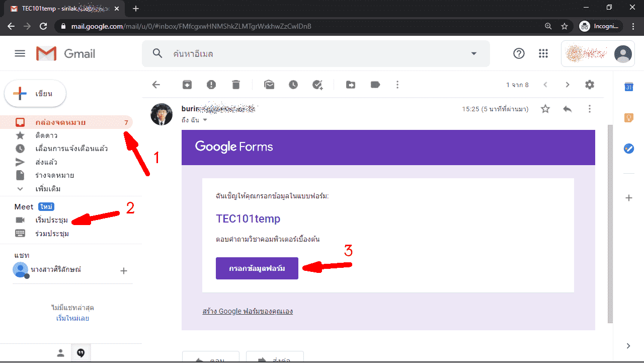Open the ส่งแล้ว sent folder
This screenshot has height=363, width=644.
coord(46,162)
